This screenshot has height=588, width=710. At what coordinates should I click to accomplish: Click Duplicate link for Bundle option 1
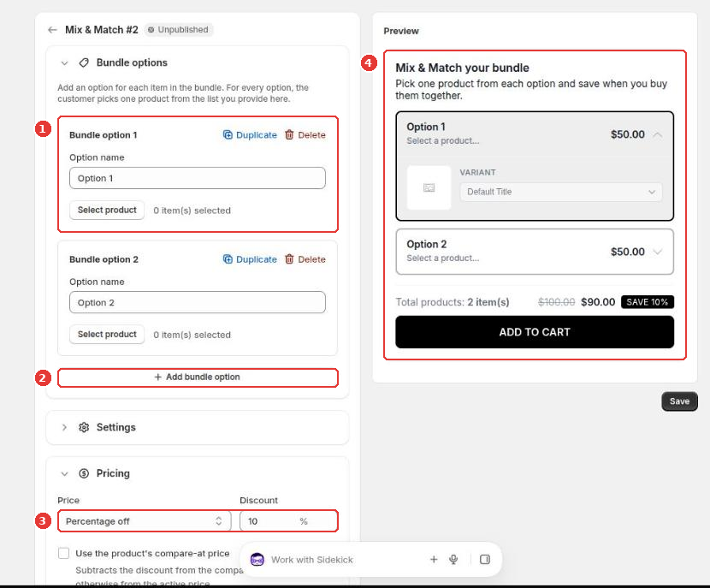257,135
